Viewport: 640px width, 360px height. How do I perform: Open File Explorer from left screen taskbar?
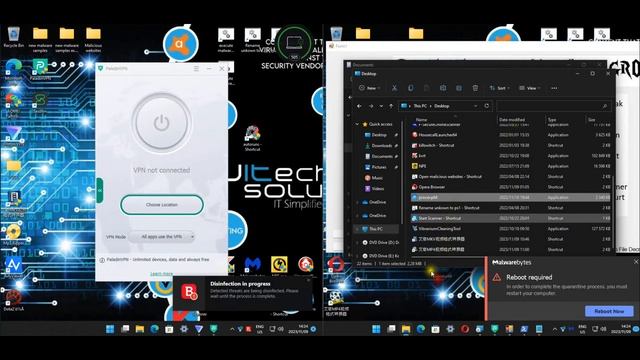point(140,329)
